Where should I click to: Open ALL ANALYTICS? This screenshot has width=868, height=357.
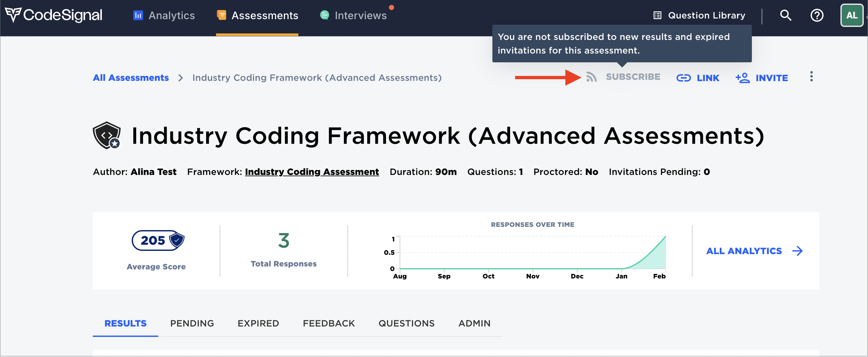(x=754, y=251)
